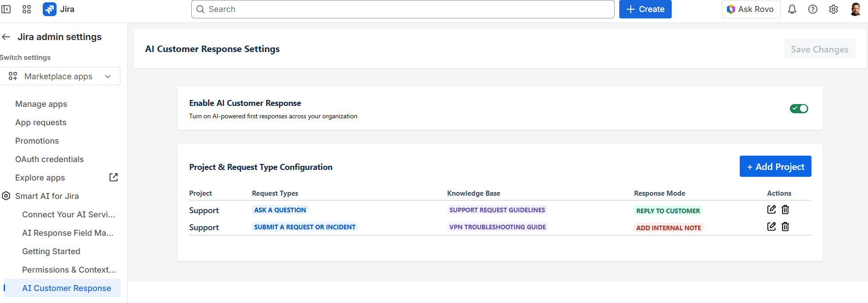Edit the Ask a Question row
The image size is (868, 303).
pyautogui.click(x=771, y=210)
